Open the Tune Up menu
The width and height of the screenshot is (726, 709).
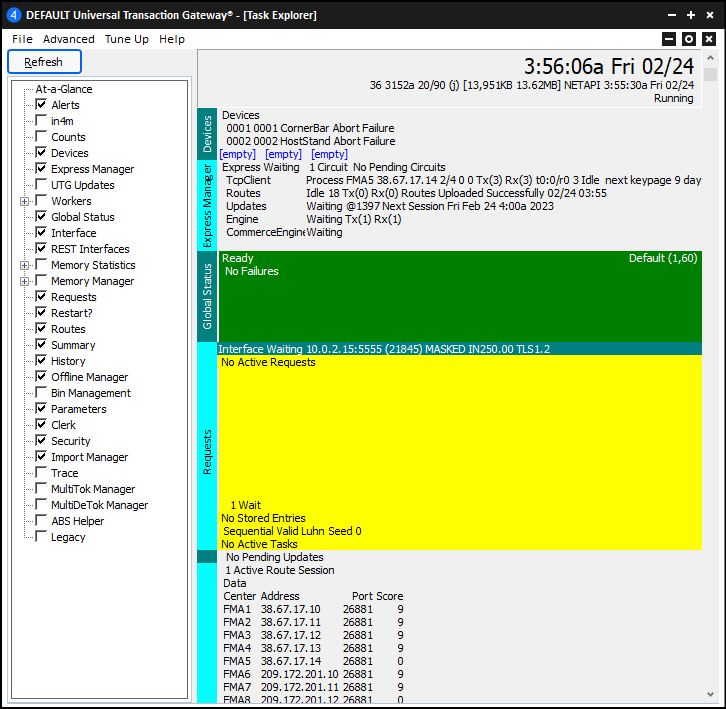point(127,39)
